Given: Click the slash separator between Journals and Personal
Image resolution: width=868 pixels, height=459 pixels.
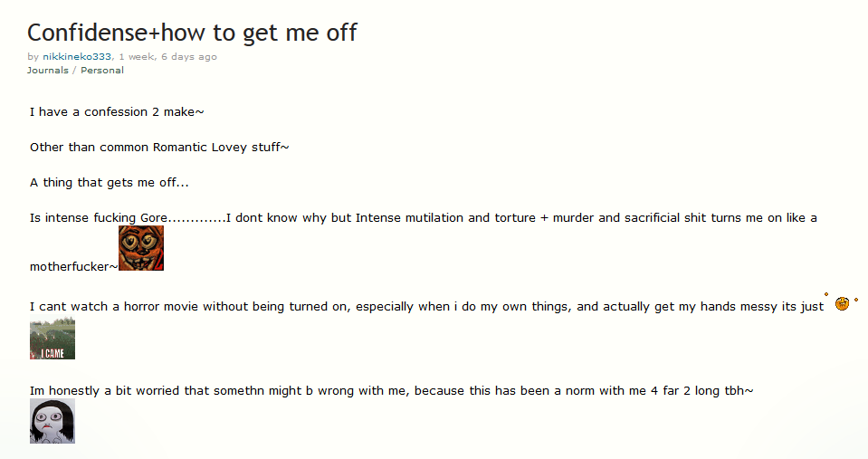Looking at the screenshot, I should point(74,71).
